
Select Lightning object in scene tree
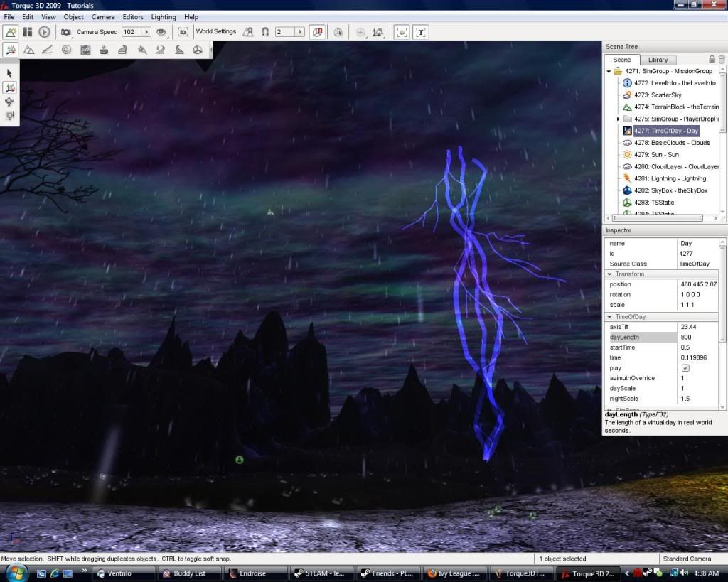tap(670, 178)
